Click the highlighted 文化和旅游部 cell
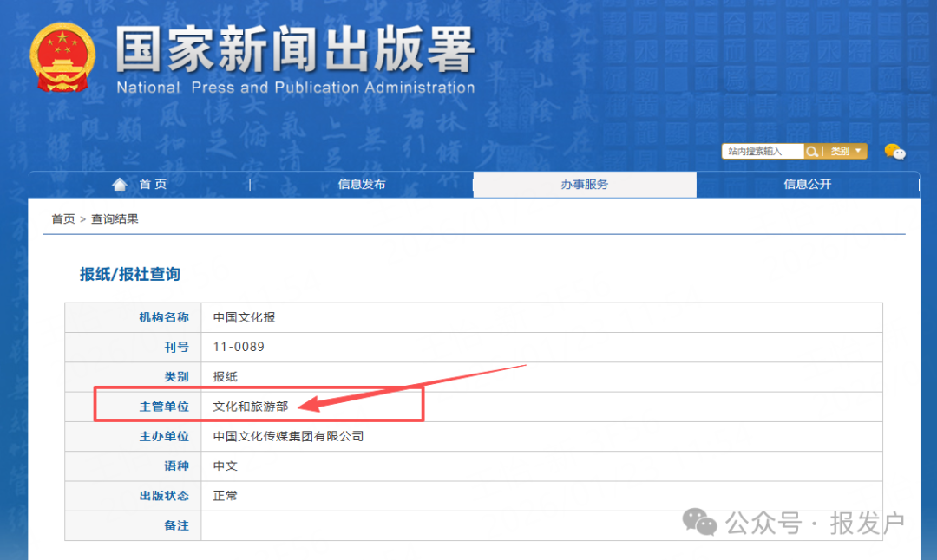937x560 pixels. click(249, 406)
